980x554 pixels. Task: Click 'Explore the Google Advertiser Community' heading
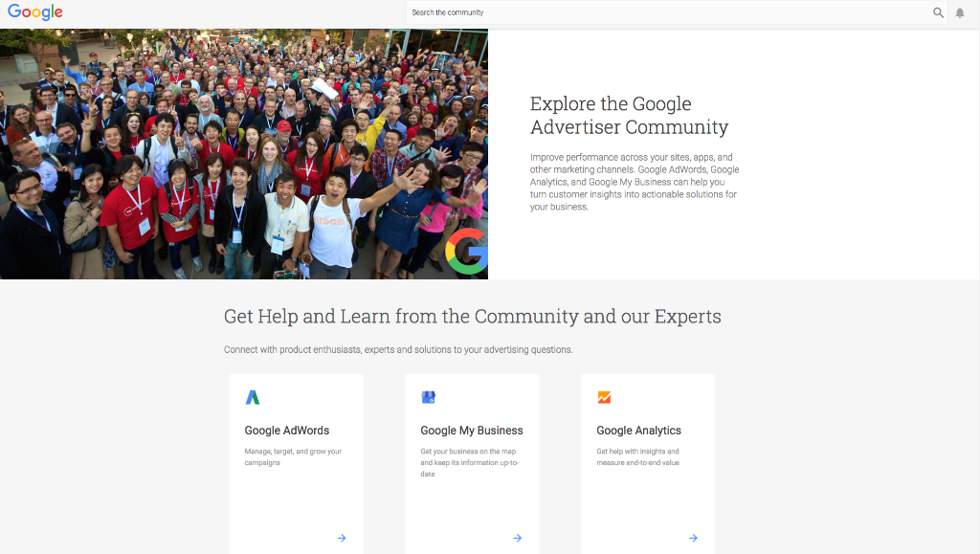[x=630, y=116]
